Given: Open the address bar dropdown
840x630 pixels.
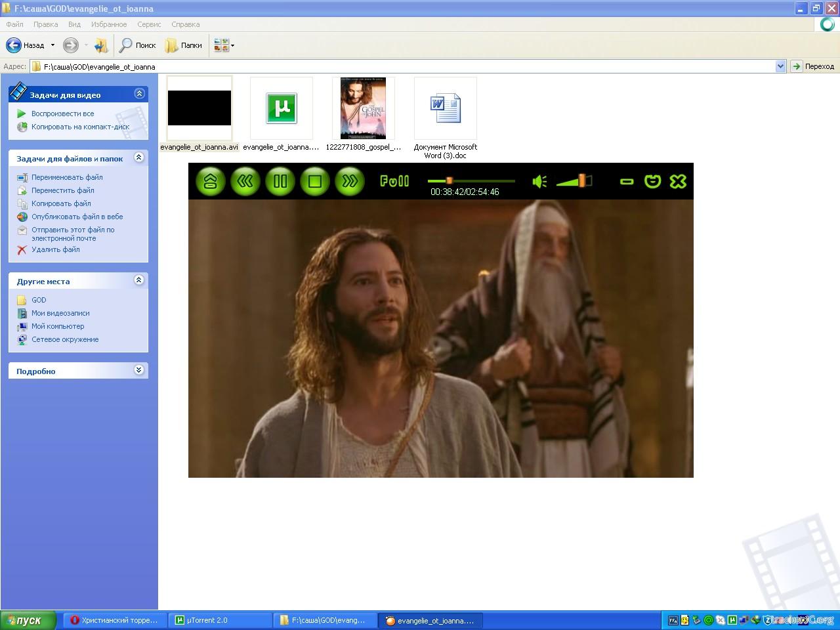Looking at the screenshot, I should pyautogui.click(x=780, y=66).
